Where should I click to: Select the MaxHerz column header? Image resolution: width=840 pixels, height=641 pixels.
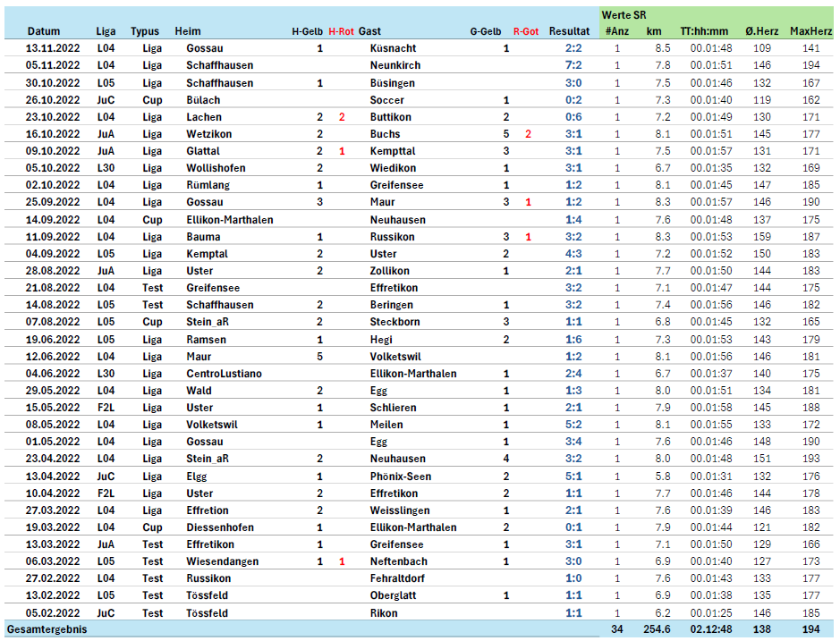tap(810, 31)
